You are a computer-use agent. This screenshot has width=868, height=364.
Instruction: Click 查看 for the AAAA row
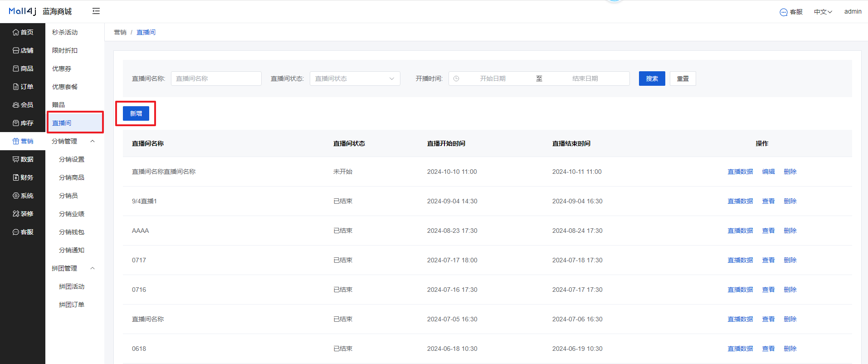coord(768,231)
